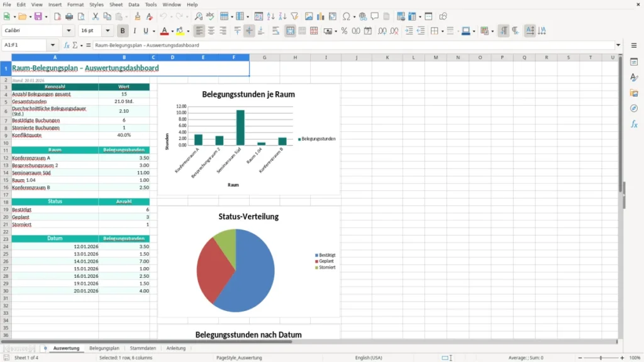This screenshot has width=644, height=362.
Task: Save the document with the floppy icon
Action: pyautogui.click(x=38, y=16)
